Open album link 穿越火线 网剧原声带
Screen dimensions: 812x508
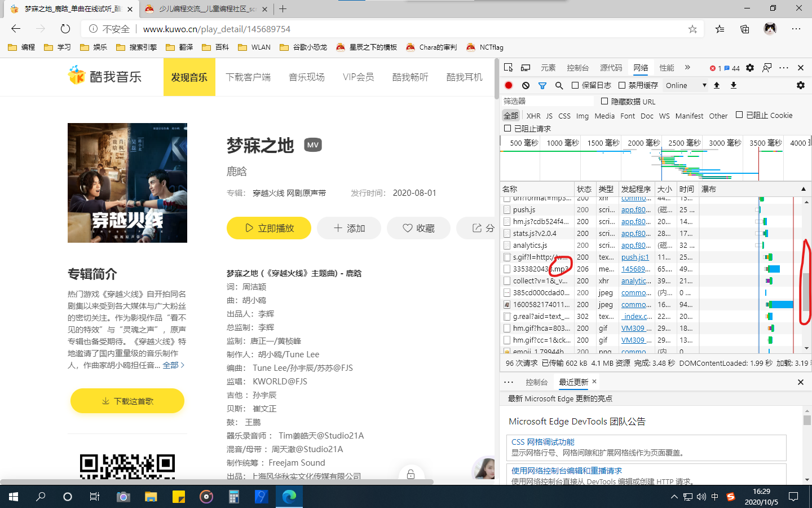click(289, 193)
